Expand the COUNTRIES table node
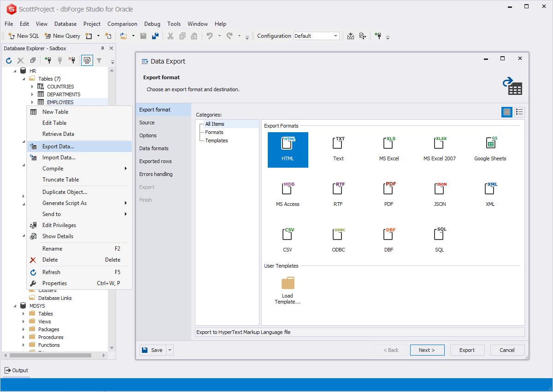Screen dimensions: 553x392 [x=32, y=87]
